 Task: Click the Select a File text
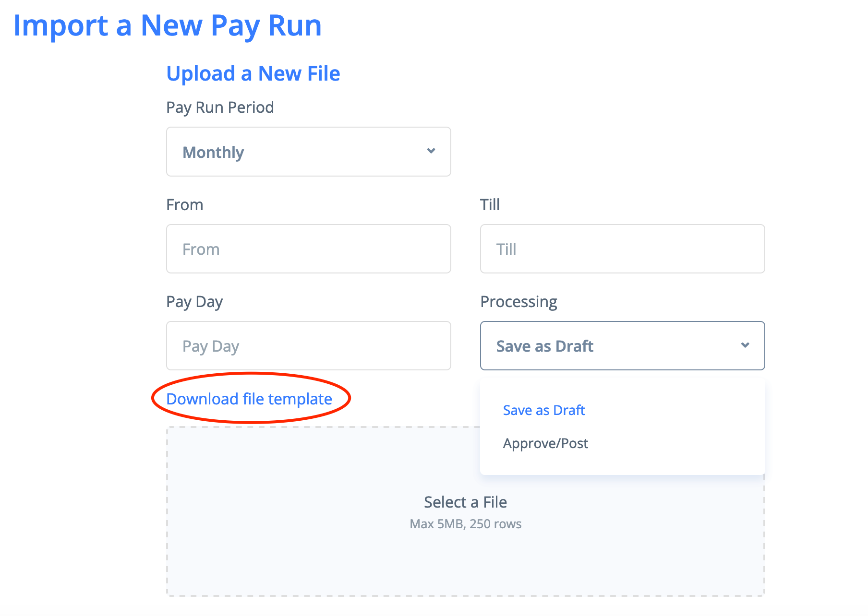[x=465, y=502]
